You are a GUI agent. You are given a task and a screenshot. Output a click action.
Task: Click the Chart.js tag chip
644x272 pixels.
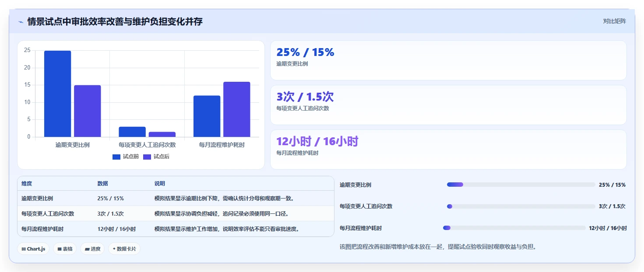coord(33,249)
